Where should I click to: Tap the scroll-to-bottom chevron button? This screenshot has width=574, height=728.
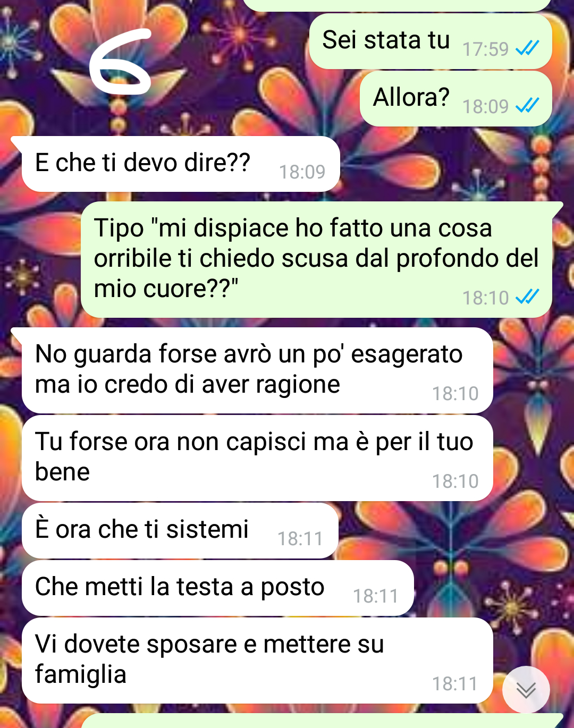tap(526, 689)
